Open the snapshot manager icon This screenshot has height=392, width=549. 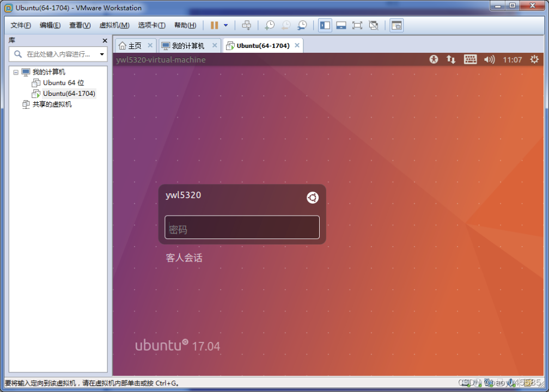[x=302, y=25]
